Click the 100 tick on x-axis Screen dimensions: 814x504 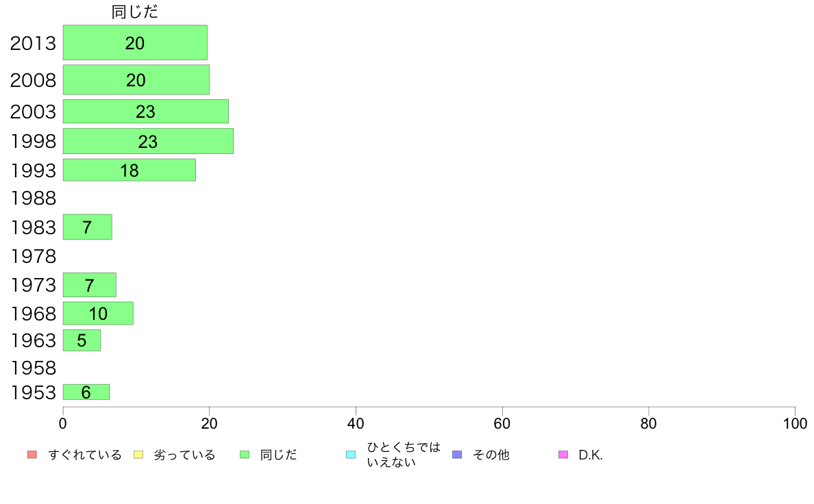pos(795,424)
